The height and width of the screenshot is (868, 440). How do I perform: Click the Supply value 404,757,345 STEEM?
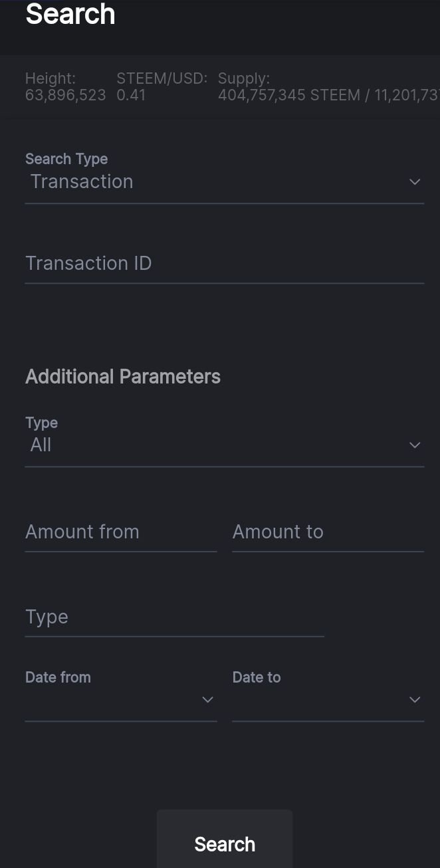click(x=288, y=95)
